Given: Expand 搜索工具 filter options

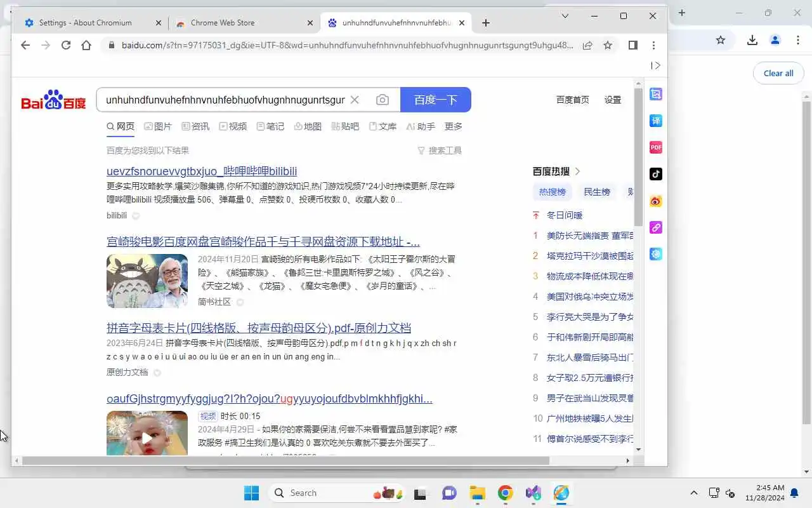Looking at the screenshot, I should 440,150.
